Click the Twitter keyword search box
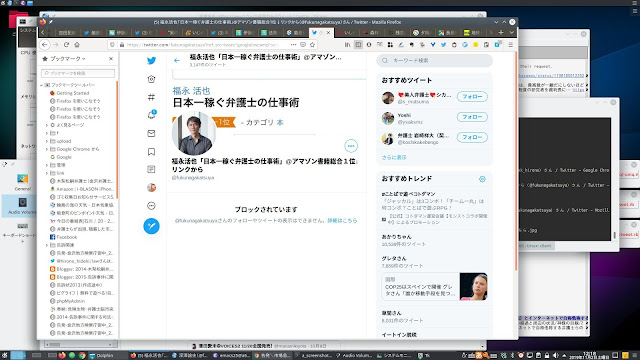 pyautogui.click(x=434, y=60)
